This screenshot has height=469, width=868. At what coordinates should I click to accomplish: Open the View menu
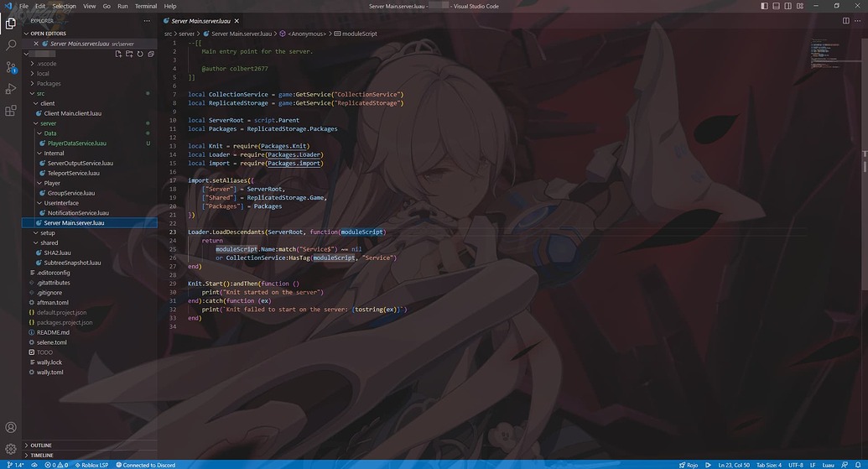point(89,6)
